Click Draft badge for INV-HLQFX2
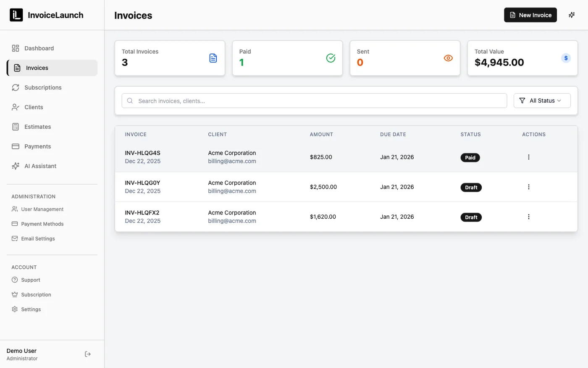Viewport: 588px width, 368px height. point(471,217)
